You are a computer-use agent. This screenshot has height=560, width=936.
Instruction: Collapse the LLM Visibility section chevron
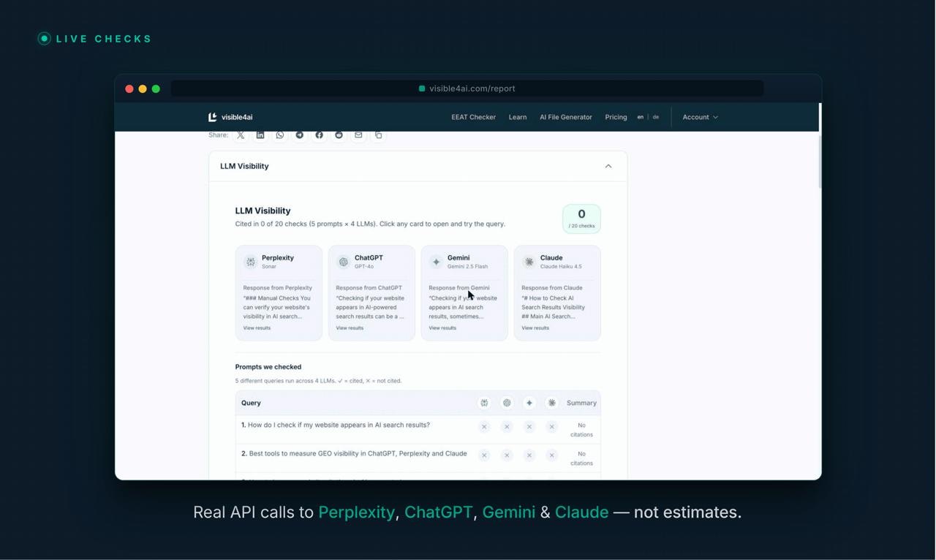[x=608, y=166]
